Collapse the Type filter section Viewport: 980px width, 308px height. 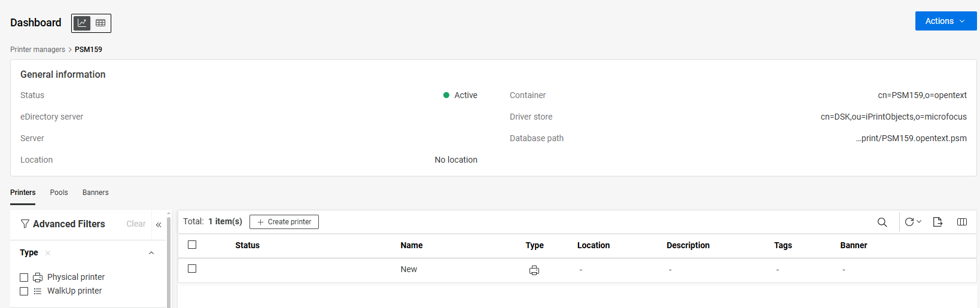tap(151, 253)
